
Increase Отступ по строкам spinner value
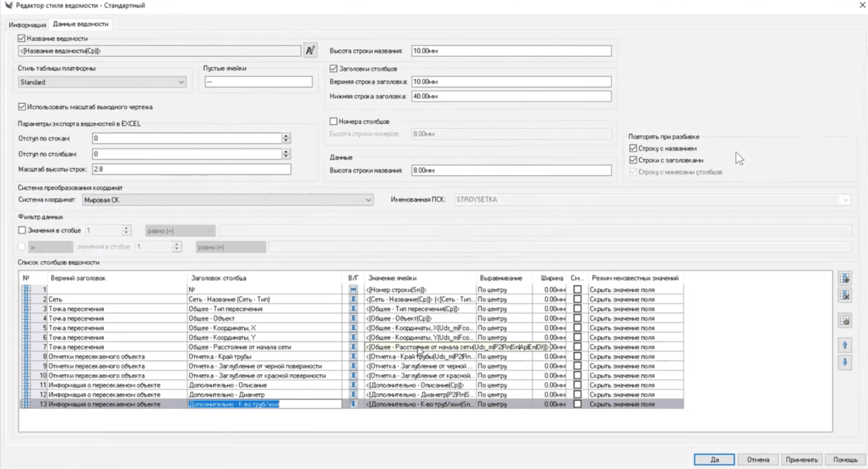(x=286, y=135)
